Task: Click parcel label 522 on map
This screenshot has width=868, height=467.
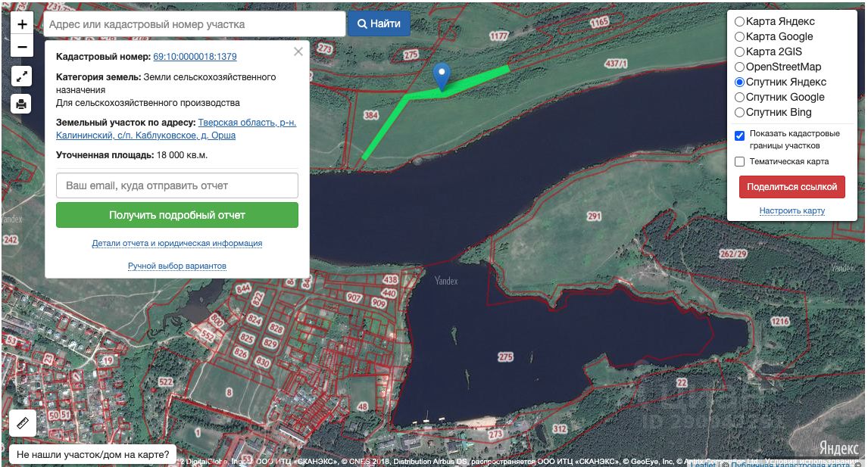Action: [x=166, y=381]
